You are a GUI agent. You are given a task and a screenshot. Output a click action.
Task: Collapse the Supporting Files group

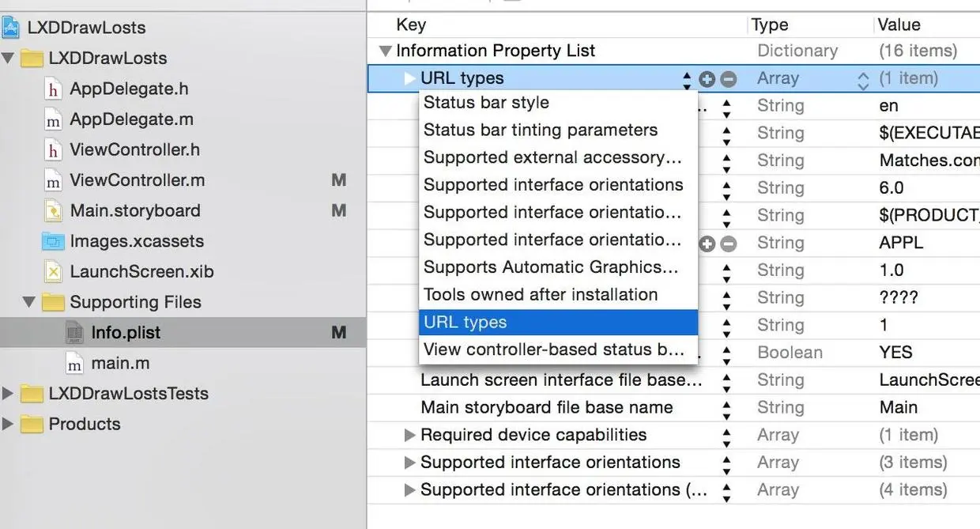click(29, 302)
